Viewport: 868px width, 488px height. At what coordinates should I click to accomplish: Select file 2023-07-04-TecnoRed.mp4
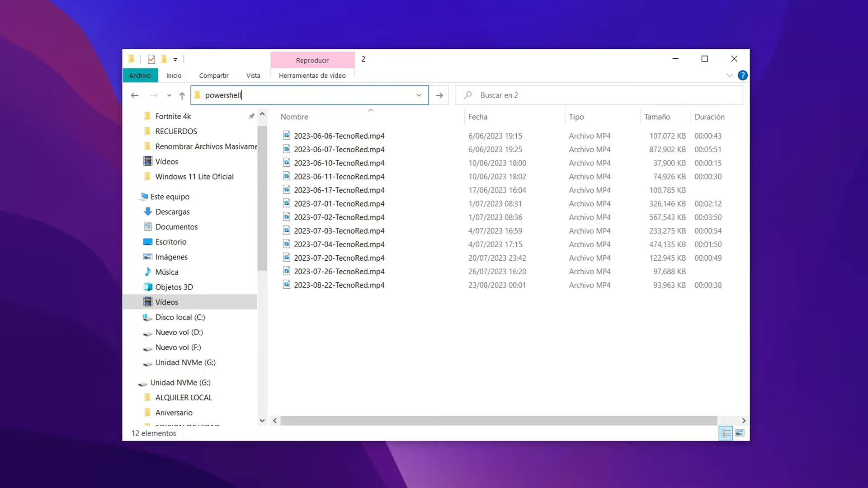tap(339, 244)
